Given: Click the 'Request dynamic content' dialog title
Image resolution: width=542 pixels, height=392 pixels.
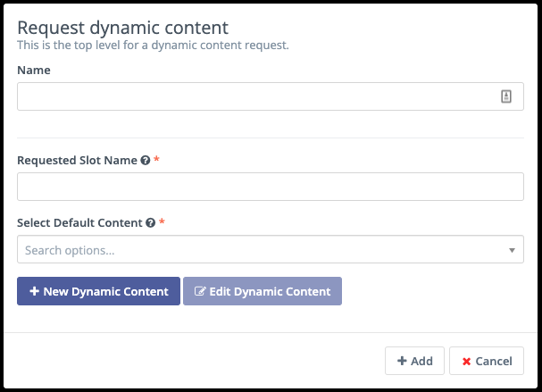Looking at the screenshot, I should [122, 28].
